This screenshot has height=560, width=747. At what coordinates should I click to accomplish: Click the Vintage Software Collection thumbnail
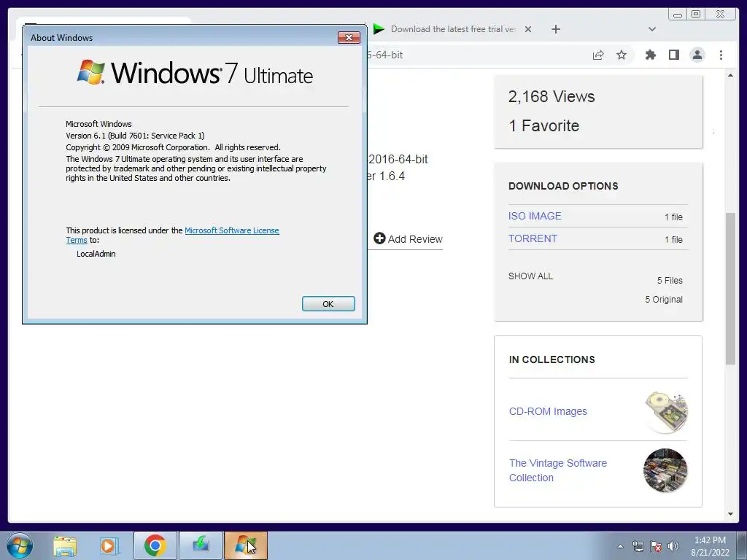(x=665, y=470)
